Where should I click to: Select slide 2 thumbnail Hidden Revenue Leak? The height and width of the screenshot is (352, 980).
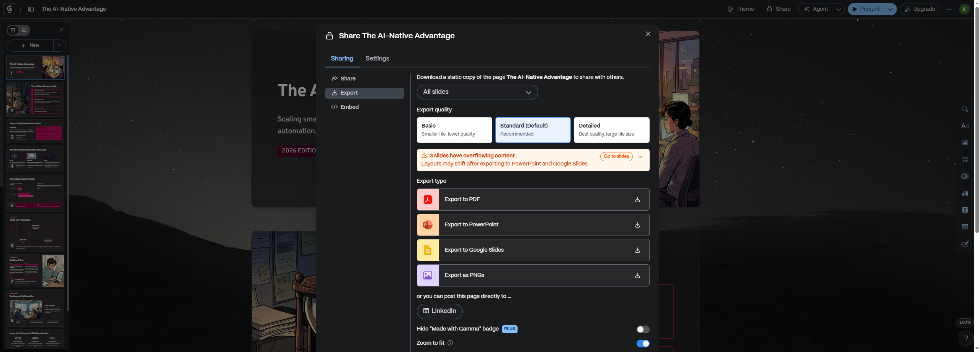pos(35,99)
